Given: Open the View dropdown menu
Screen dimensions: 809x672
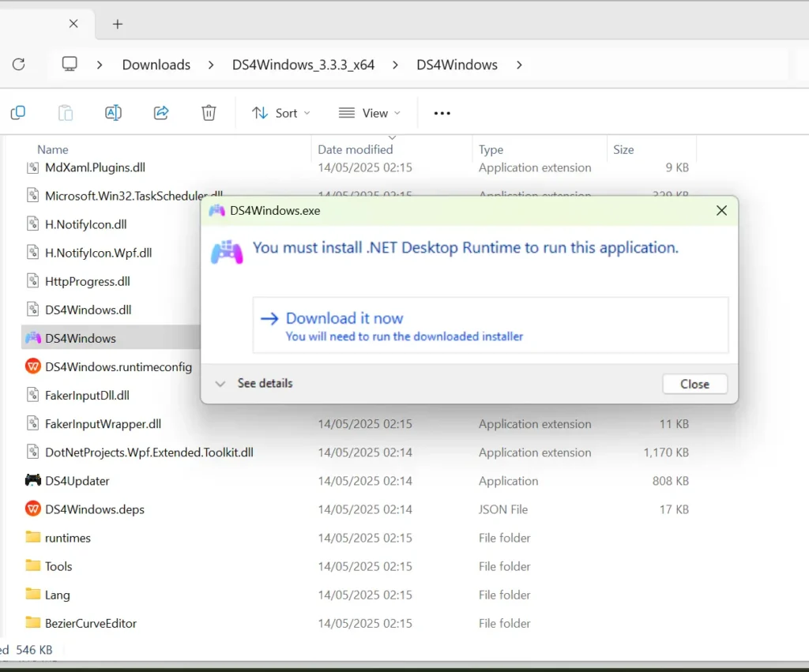Looking at the screenshot, I should tap(369, 113).
